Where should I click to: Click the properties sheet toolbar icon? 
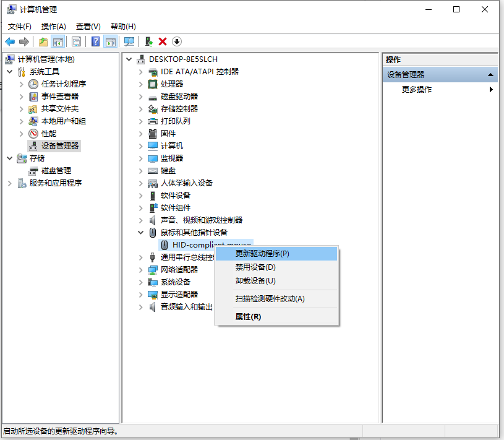(x=76, y=41)
